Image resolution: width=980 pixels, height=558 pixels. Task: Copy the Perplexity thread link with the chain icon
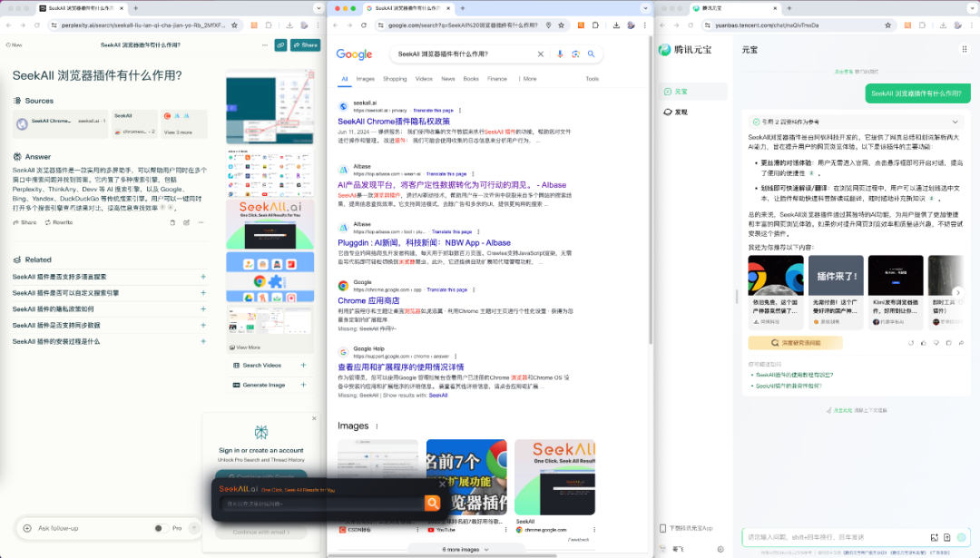(280, 45)
